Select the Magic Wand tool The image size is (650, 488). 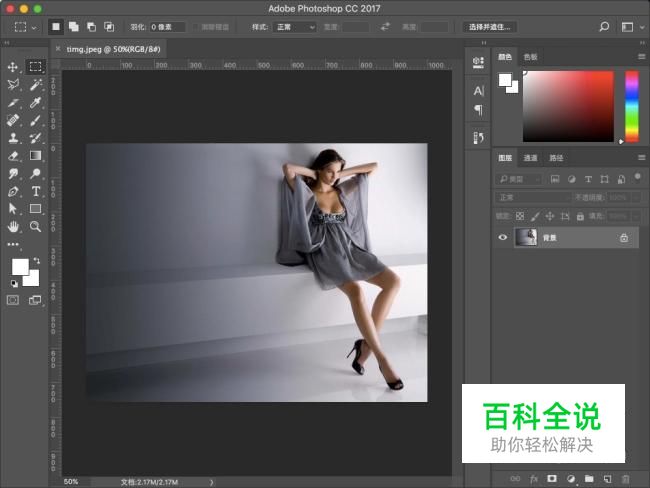pos(35,85)
